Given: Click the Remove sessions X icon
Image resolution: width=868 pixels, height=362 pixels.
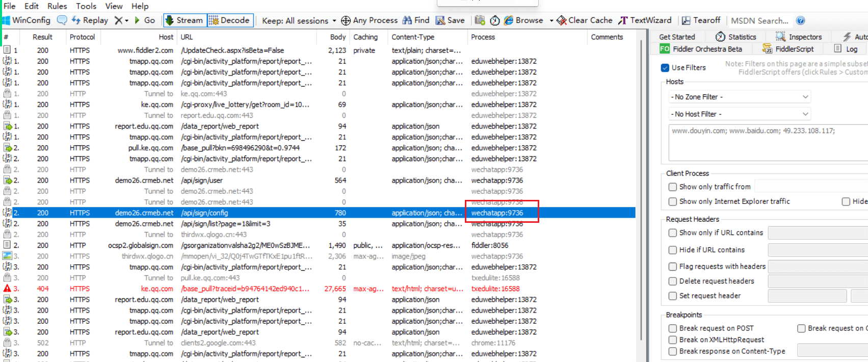Looking at the screenshot, I should [119, 20].
